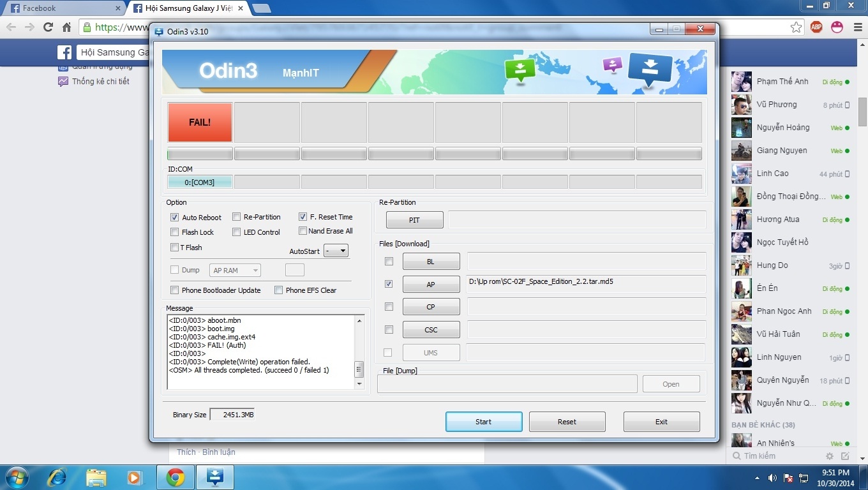Bookmark page with star icon
Screen dimensions: 868x490
pyautogui.click(x=796, y=27)
